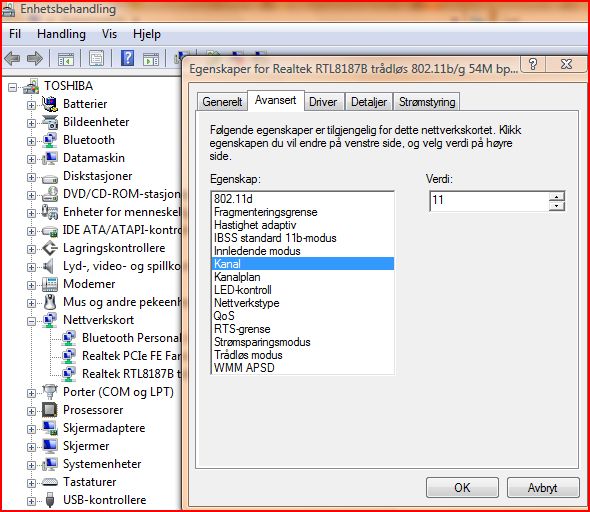Screen dimensions: 590x512
Task: Collapse the Nettverkskort tree node
Action: point(32,321)
